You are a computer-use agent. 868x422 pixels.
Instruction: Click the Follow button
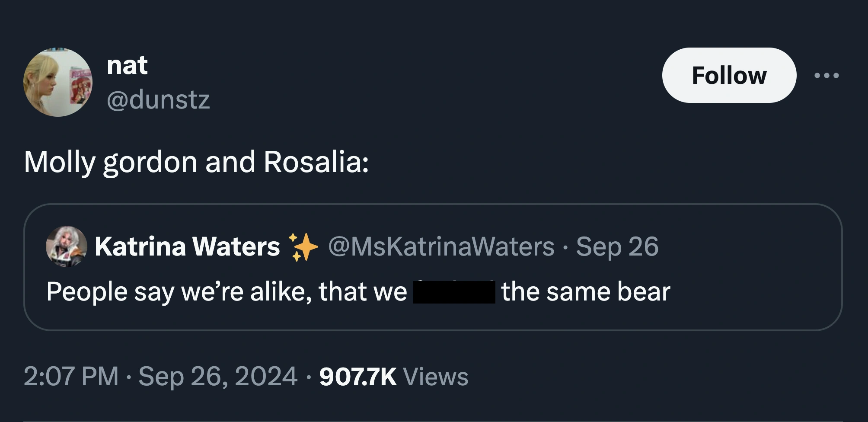(x=729, y=75)
